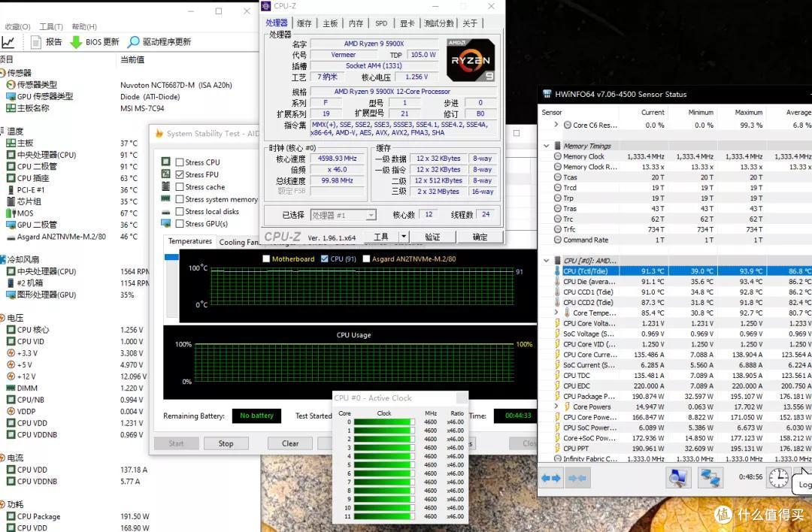Select the Temperatures tab in stability test
This screenshot has width=812, height=532.
click(190, 241)
